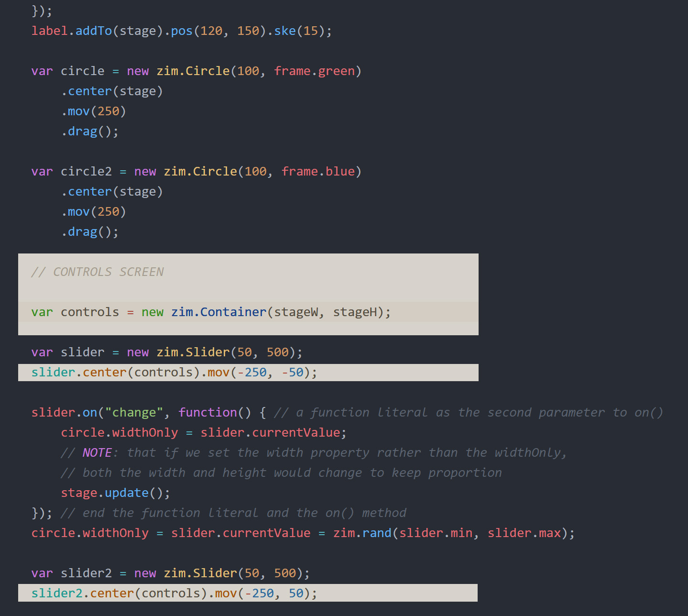Click the 'var controls = new zim.Container' line
Image resolution: width=688 pixels, height=616 pixels.
[211, 312]
